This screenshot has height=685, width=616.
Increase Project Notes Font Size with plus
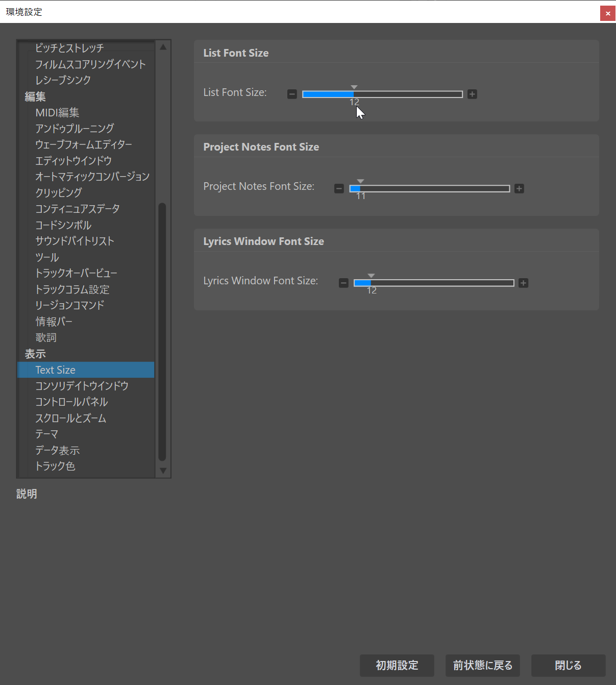pyautogui.click(x=519, y=188)
